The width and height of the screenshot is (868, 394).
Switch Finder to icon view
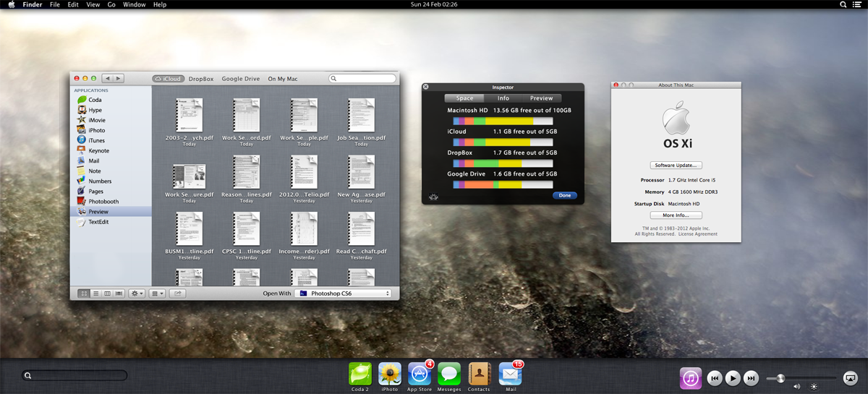click(x=83, y=294)
